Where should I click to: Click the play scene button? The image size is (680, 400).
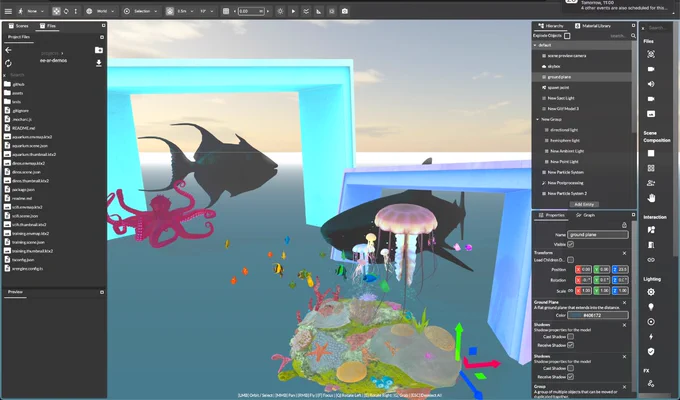pyautogui.click(x=293, y=11)
